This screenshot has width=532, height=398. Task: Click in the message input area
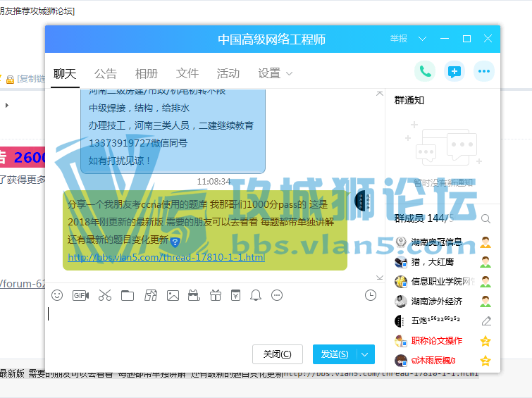coord(216,323)
